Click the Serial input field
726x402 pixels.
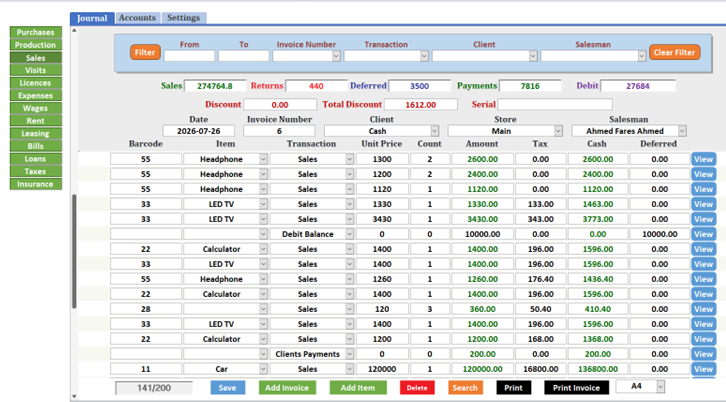[555, 105]
